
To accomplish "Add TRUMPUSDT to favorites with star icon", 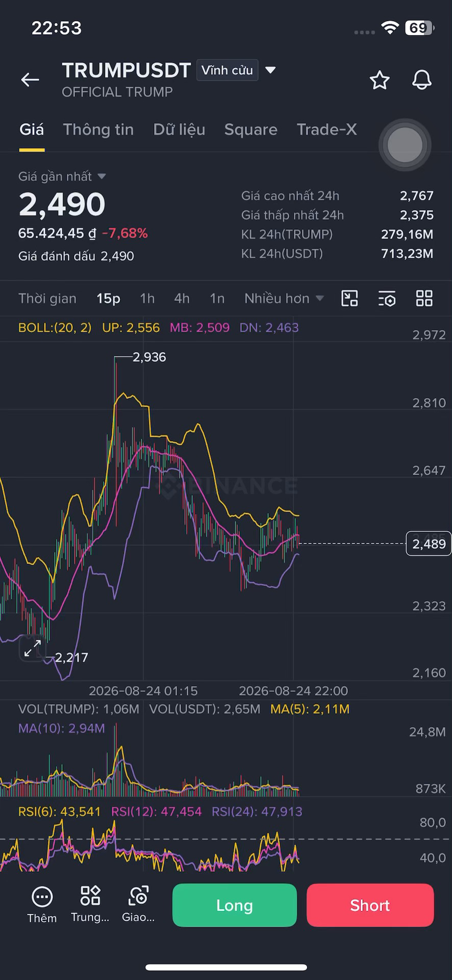I will [x=380, y=80].
